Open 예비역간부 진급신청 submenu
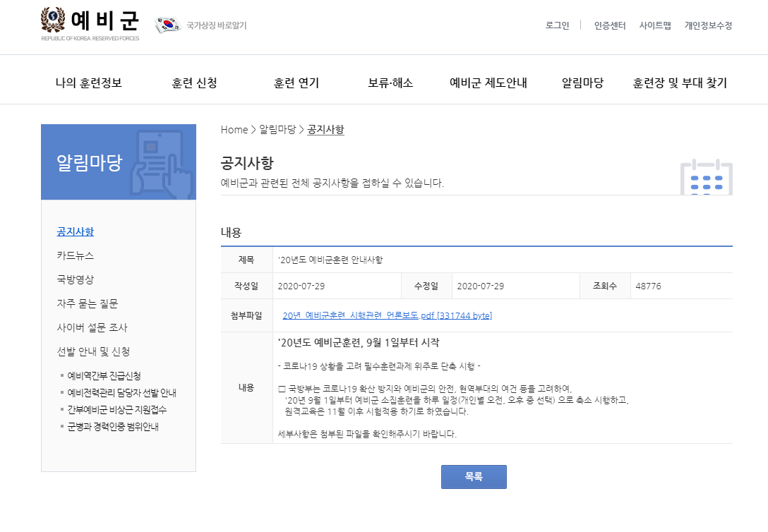Screen dimensions: 768x532 [104, 376]
